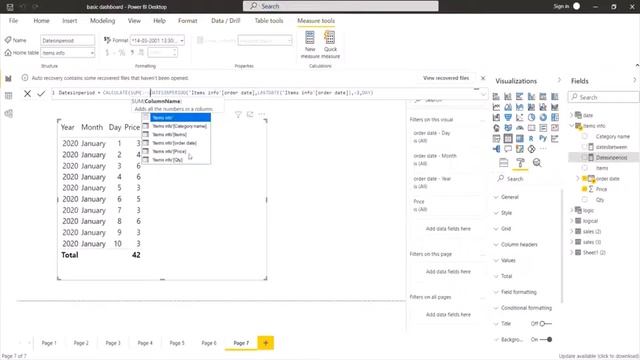Add a new page with plus button

[266, 343]
